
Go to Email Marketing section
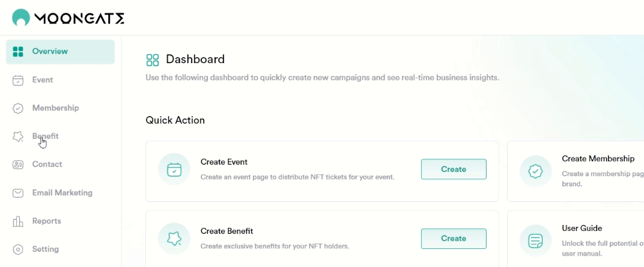click(x=62, y=193)
